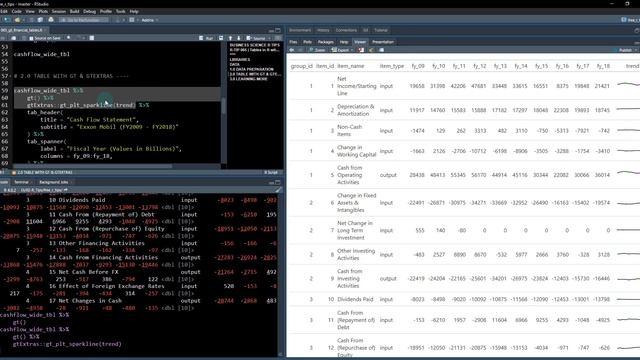Go to next section with down arrow
640x360 pixels.
click(x=239, y=38)
